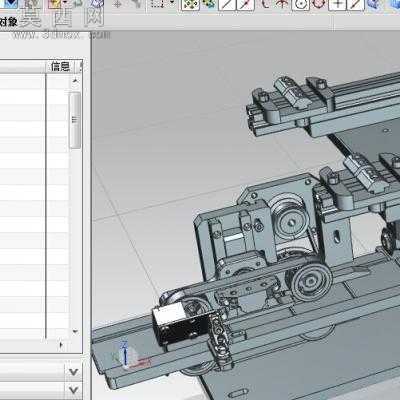Open dropdown arrow beside rectangle selection tool
This screenshot has width=400, height=400.
[172, 3]
